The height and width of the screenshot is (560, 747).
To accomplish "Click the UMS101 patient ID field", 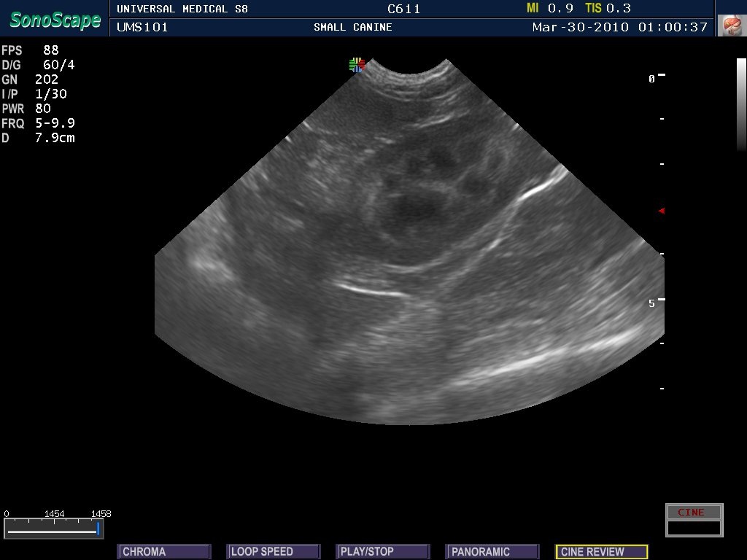I will pos(142,27).
